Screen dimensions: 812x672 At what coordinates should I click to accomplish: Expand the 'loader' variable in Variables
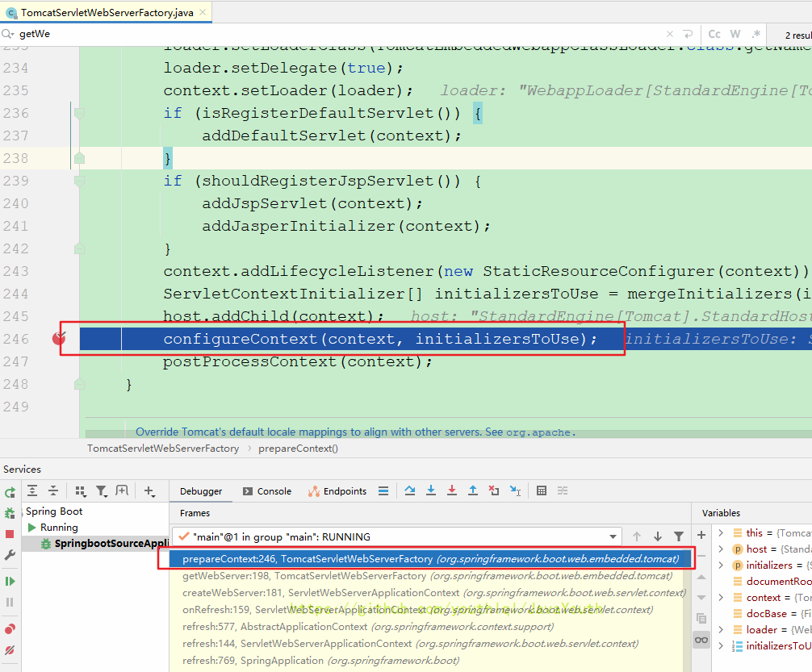720,630
